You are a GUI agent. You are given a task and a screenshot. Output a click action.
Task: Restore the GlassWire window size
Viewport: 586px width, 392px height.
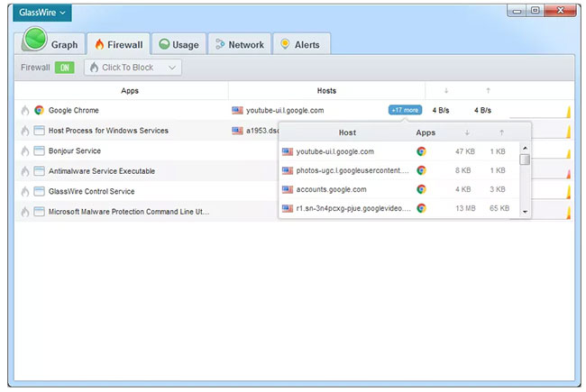(x=536, y=11)
